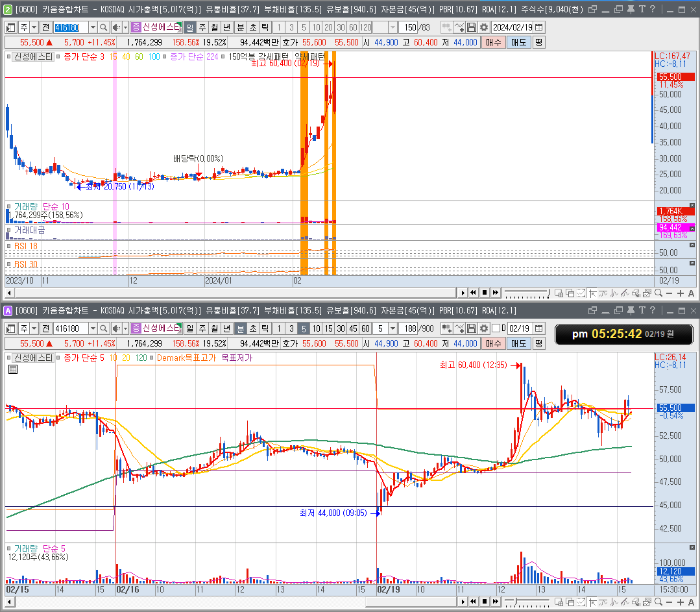Viewport: 700px width, 612px height.
Task: Toggle the 거래량 단순 5 checkbox in the bottom chart
Action: click(x=8, y=548)
